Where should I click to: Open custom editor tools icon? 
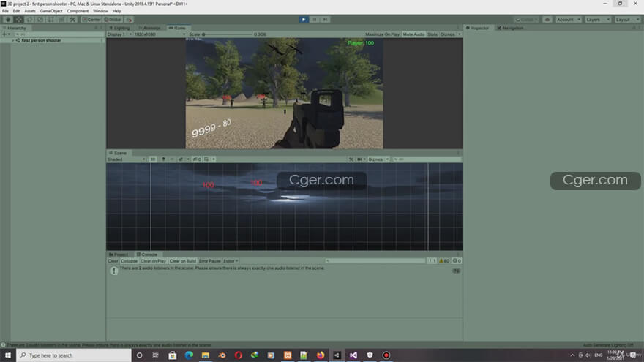pos(72,19)
